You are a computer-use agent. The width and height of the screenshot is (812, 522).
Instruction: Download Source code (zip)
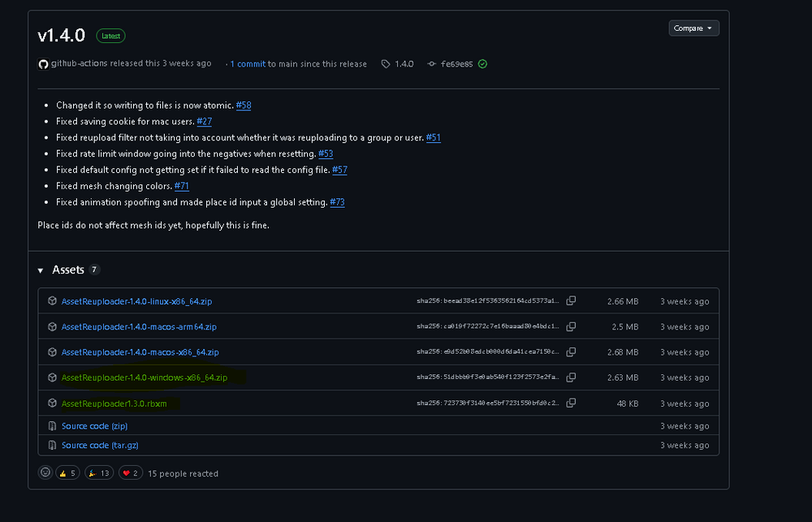tap(94, 425)
